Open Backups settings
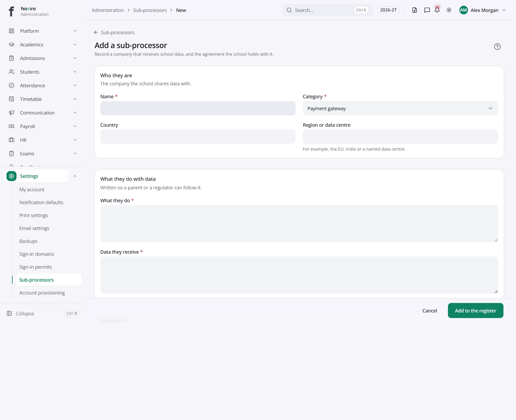This screenshot has width=516, height=420. click(28, 241)
